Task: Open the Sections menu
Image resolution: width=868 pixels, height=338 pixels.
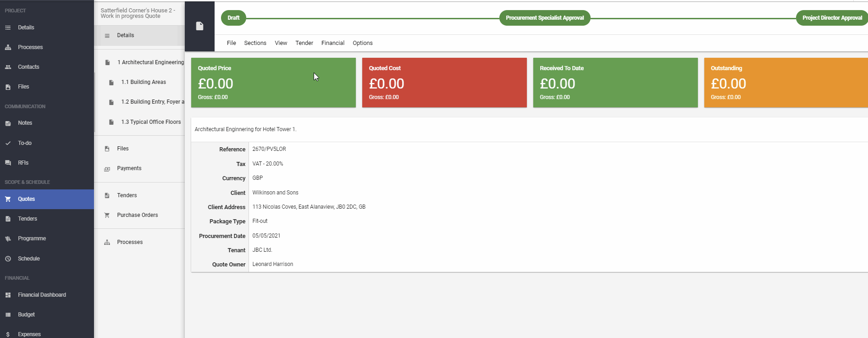Action: (x=255, y=43)
